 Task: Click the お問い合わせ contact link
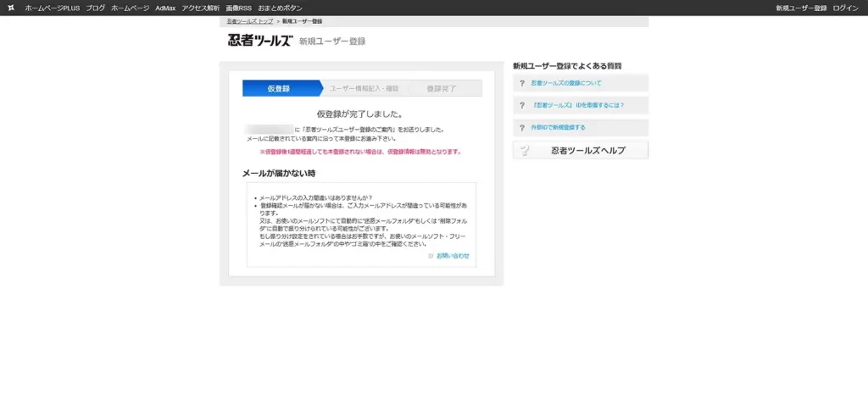coord(453,255)
